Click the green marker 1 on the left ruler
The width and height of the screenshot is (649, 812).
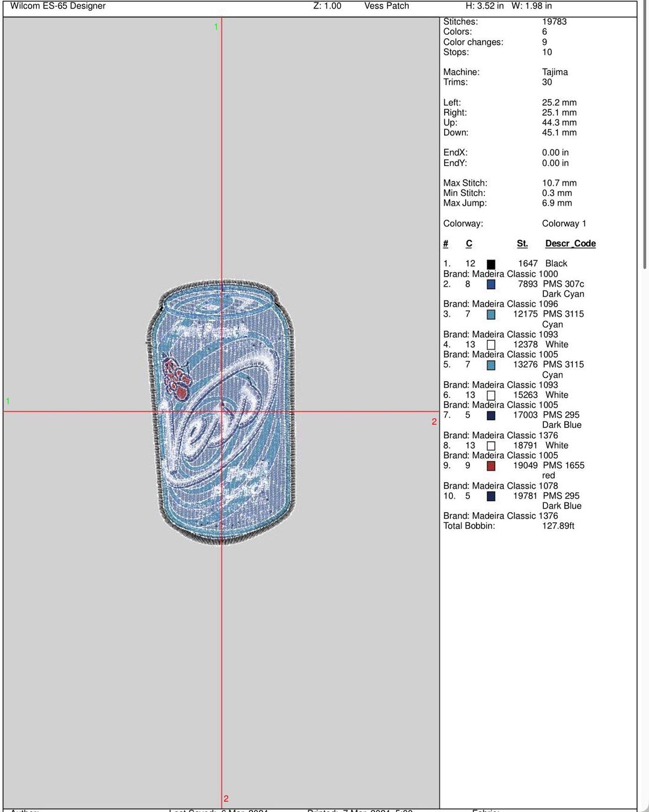click(x=7, y=400)
